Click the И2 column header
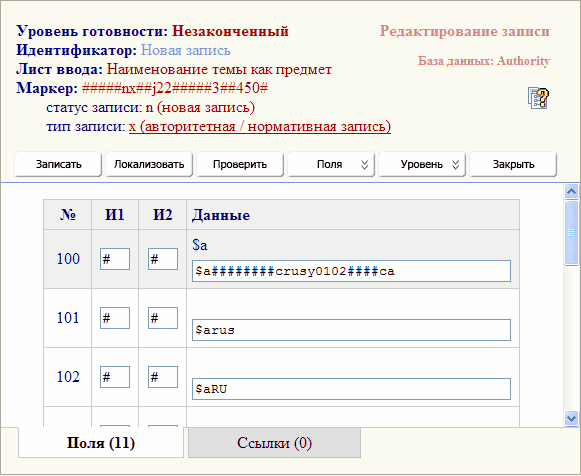 pos(163,214)
